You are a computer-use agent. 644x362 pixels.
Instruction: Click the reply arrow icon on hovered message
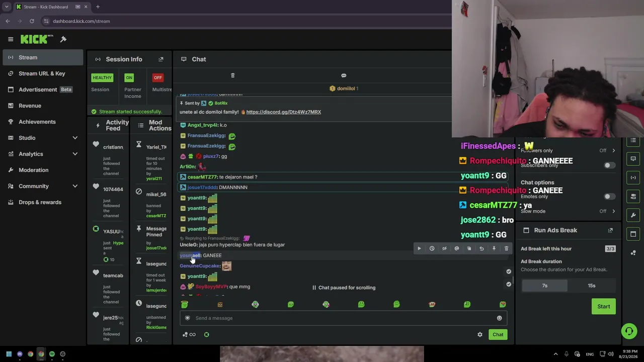coord(481,248)
